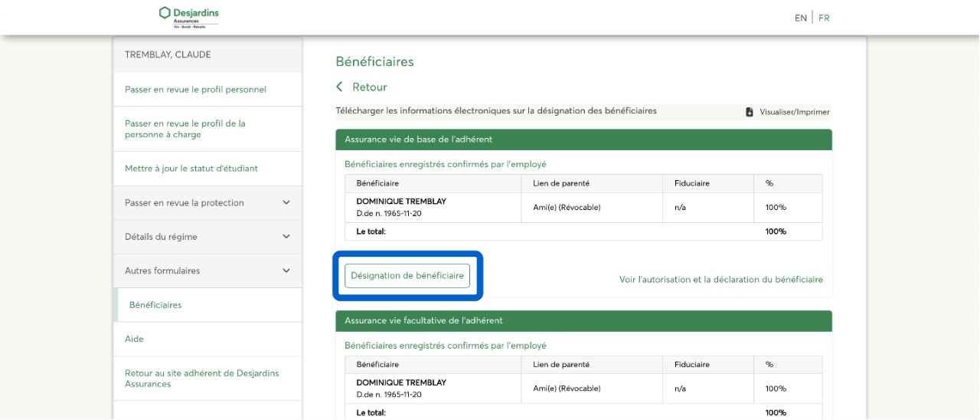Open Voir l'autorisation et la déclaration du bénéficiaire
This screenshot has width=980, height=420.
pos(720,280)
